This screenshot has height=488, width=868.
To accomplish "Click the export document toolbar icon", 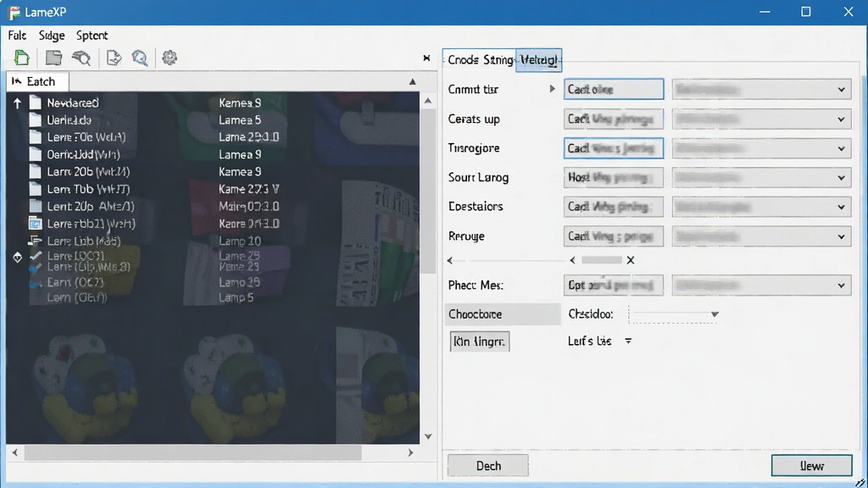I will pyautogui.click(x=114, y=58).
